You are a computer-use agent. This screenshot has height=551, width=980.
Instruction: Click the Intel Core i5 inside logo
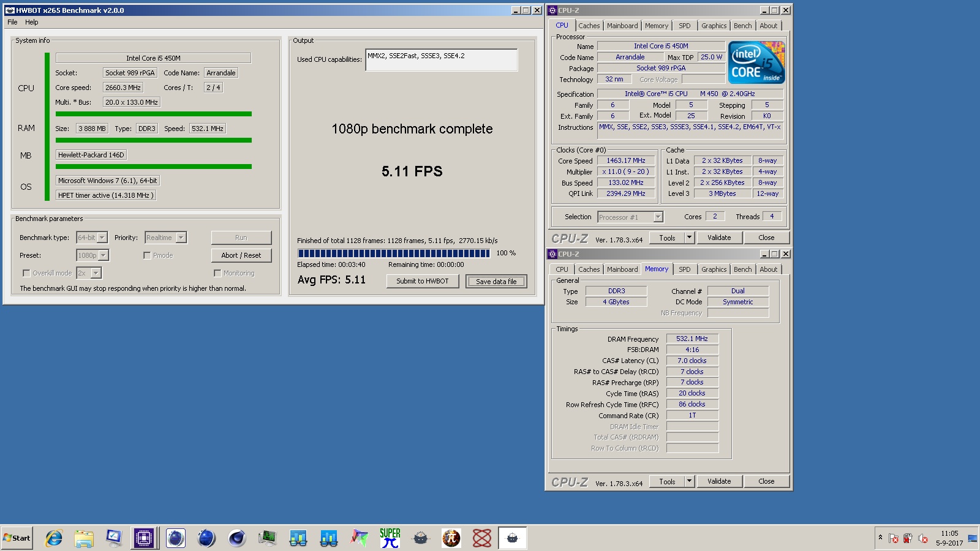click(756, 62)
